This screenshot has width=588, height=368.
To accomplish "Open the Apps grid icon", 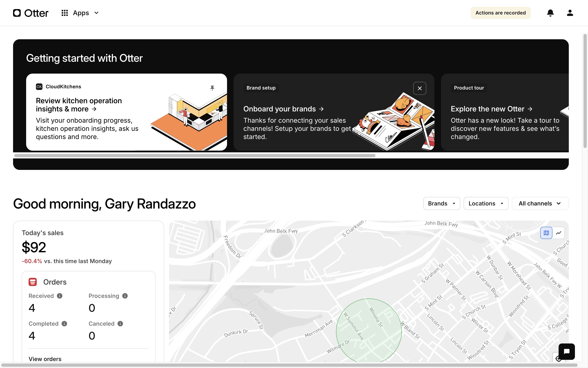I will 65,13.
